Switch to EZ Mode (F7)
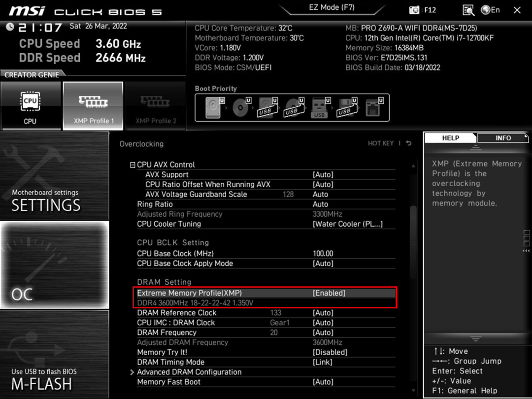The height and width of the screenshot is (399, 532). pos(332,7)
